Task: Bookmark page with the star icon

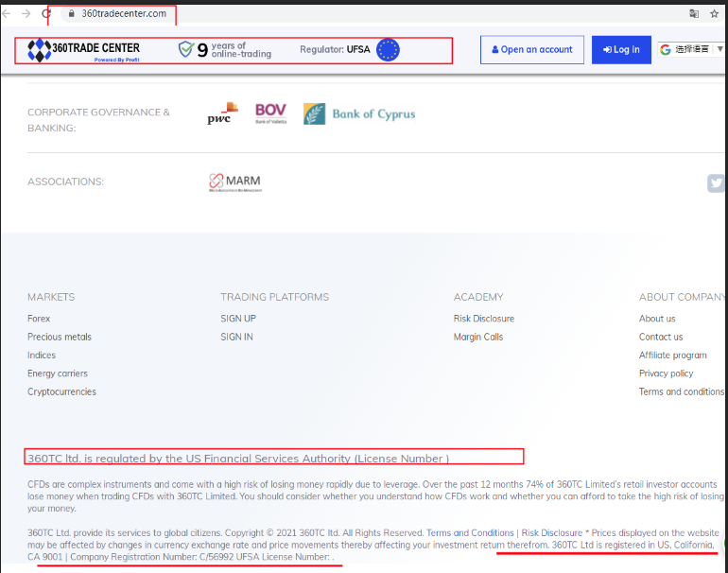Action: click(x=715, y=13)
